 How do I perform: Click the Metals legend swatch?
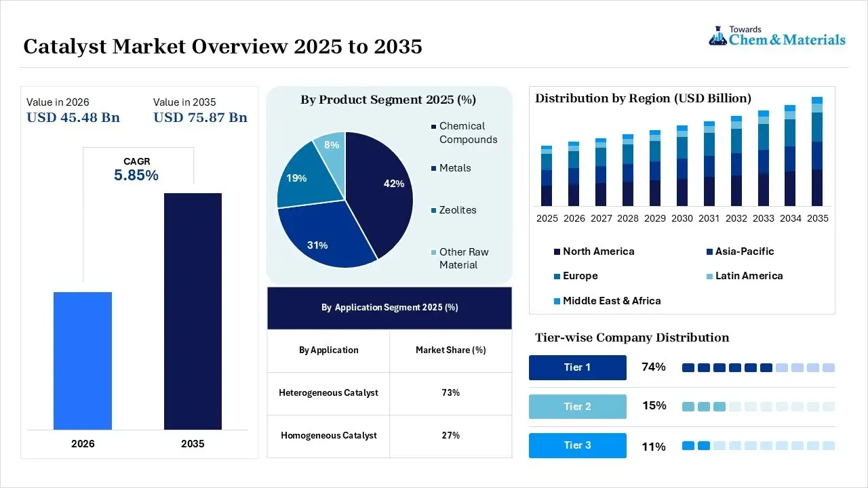[433, 169]
